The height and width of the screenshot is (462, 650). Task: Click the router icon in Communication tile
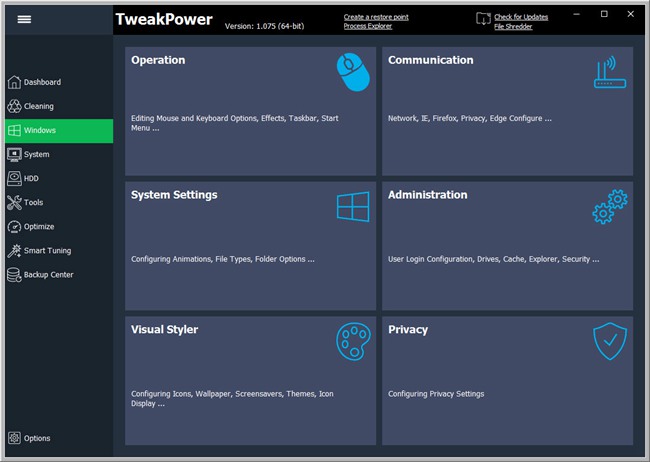pyautogui.click(x=610, y=72)
